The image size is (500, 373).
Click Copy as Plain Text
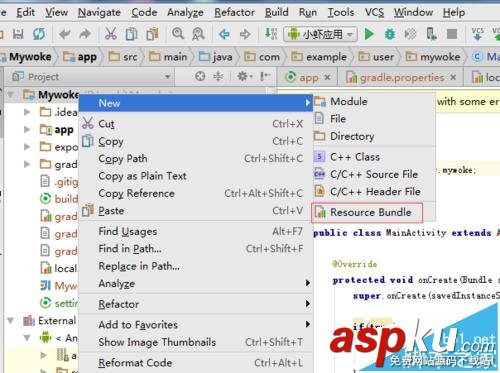(x=195, y=176)
